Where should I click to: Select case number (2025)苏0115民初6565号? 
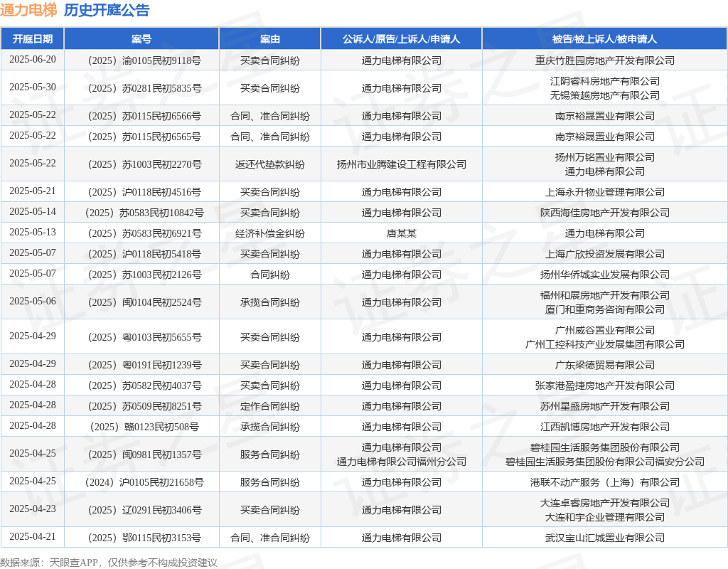click(144, 137)
